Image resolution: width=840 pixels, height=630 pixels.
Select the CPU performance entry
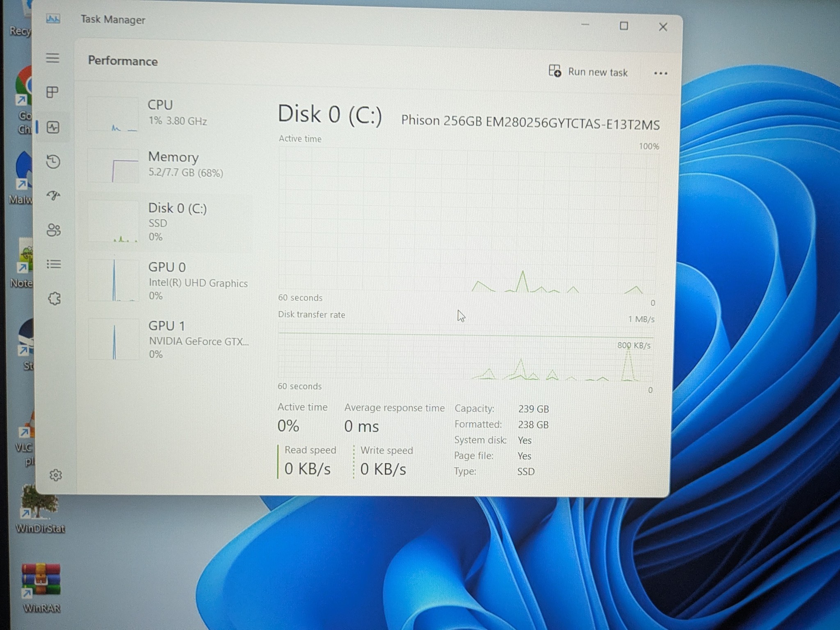pos(168,114)
